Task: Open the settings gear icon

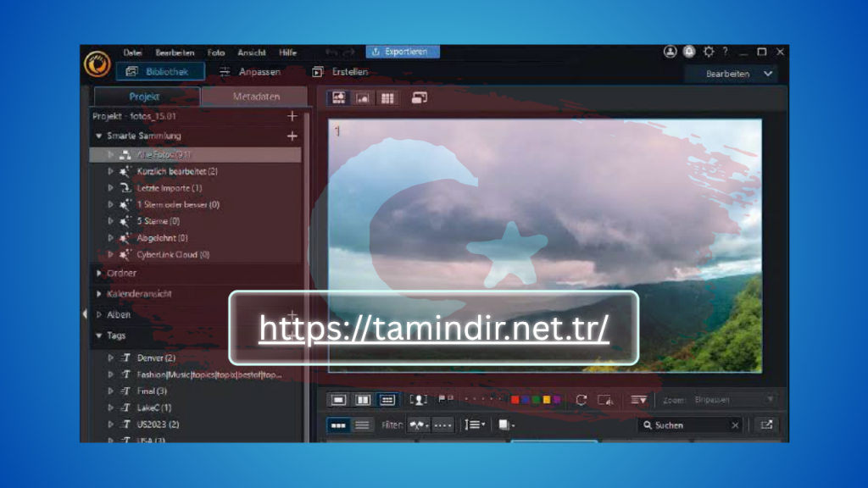Action: pos(708,52)
